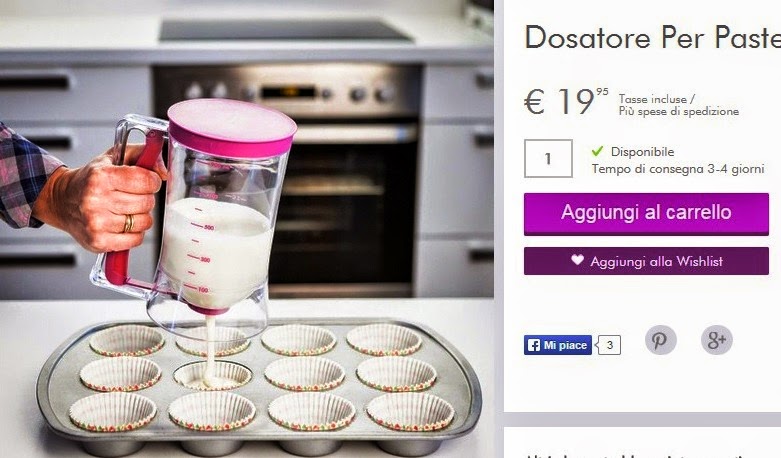
Task: Enlarge the product photo at the pink dispenser lid
Action: click(x=232, y=126)
